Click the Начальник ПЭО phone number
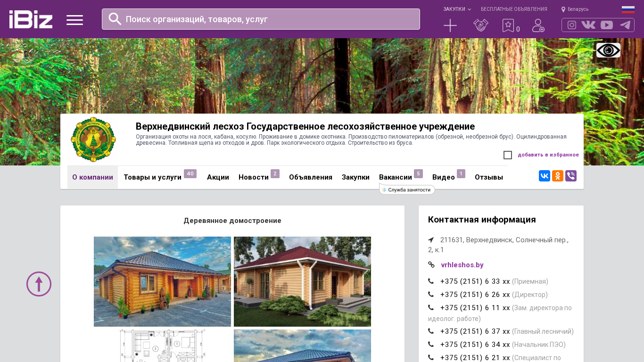Image resolution: width=644 pixels, height=362 pixels. click(475, 345)
